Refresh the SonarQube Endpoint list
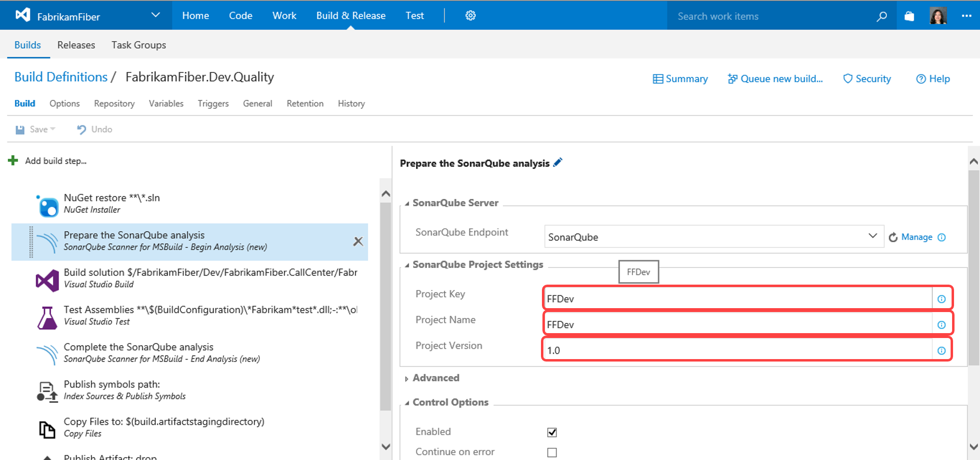 click(x=893, y=237)
